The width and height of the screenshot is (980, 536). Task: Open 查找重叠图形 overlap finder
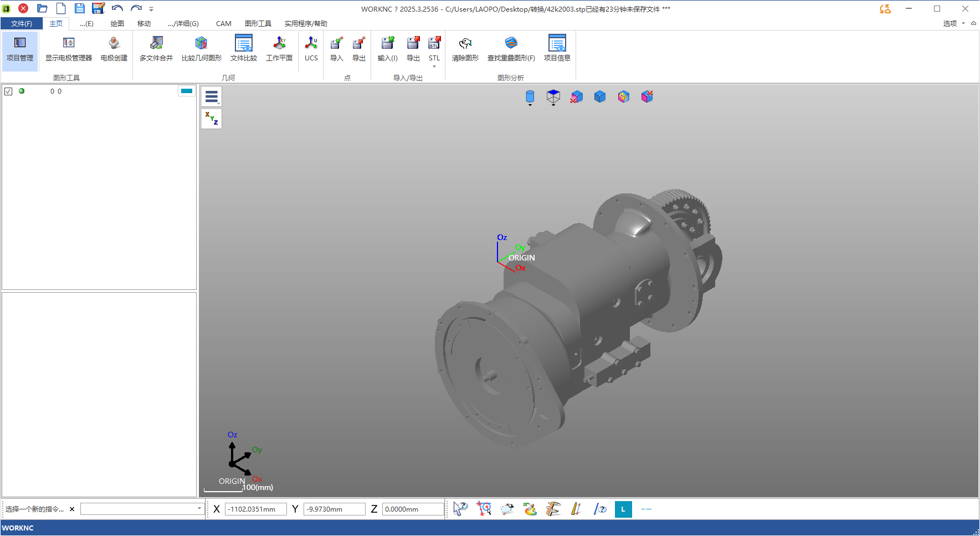click(x=510, y=49)
